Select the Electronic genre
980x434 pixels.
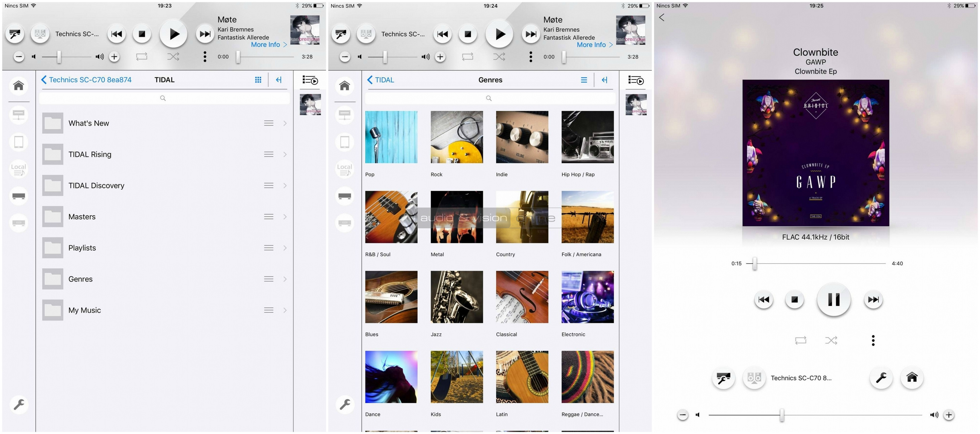coord(587,297)
